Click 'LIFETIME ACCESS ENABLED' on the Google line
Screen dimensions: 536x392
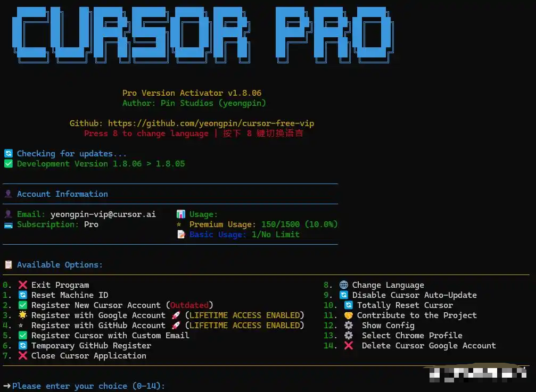point(244,315)
